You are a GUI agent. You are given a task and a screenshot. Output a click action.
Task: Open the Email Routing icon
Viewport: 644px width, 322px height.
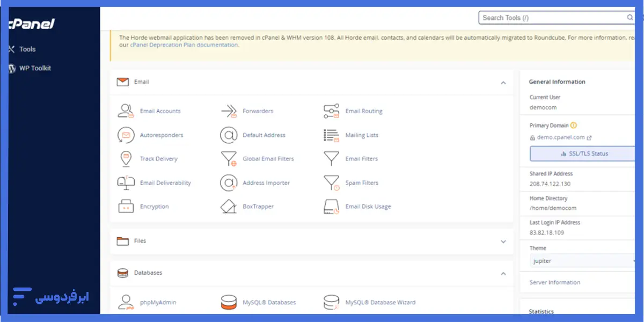click(x=332, y=111)
